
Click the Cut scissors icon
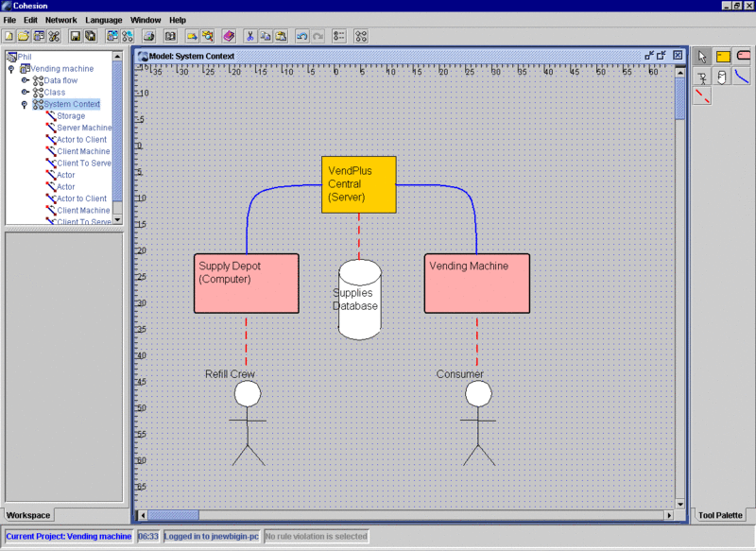(x=249, y=36)
